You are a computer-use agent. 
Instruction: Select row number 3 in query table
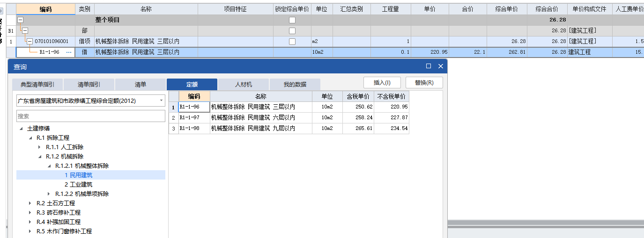click(173, 129)
